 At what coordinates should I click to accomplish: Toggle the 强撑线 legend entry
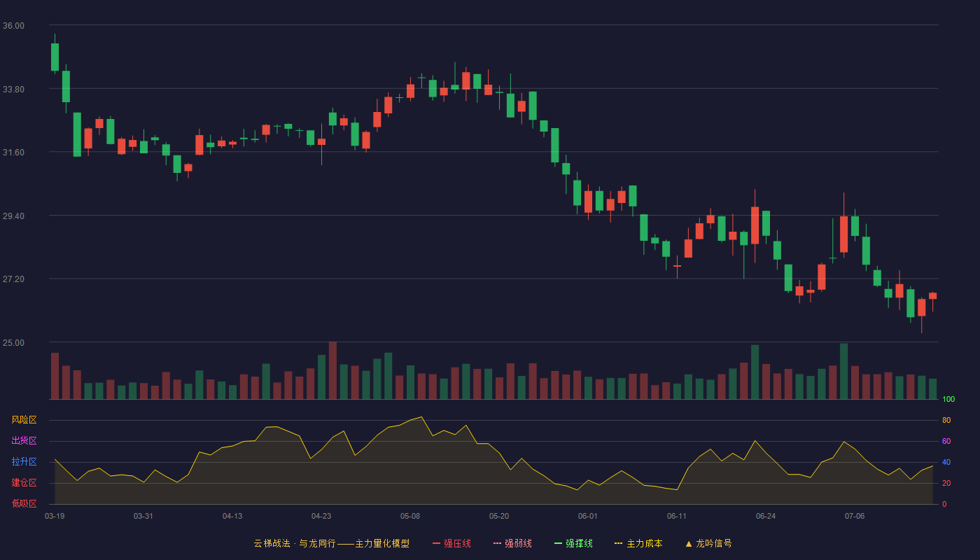(573, 543)
